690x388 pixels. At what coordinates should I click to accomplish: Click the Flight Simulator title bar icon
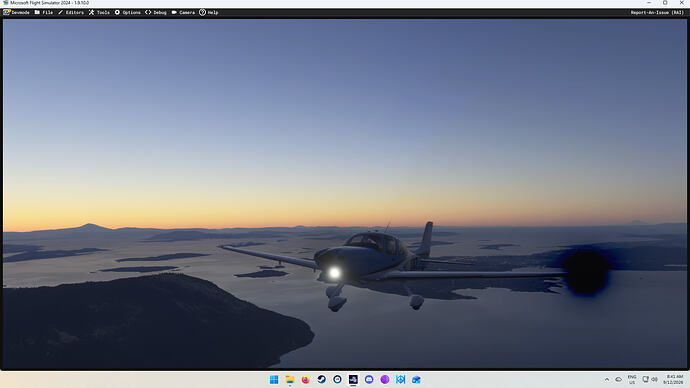click(x=5, y=3)
